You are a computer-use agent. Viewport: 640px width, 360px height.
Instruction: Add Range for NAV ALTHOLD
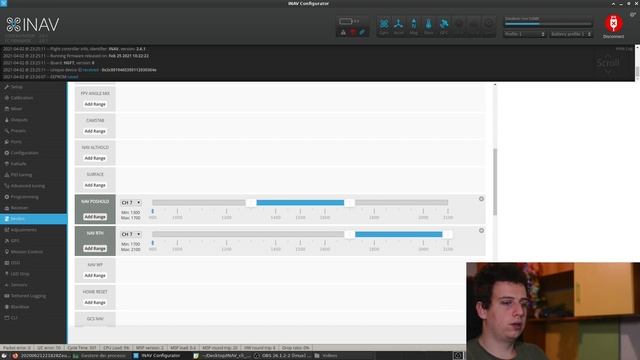(x=95, y=158)
